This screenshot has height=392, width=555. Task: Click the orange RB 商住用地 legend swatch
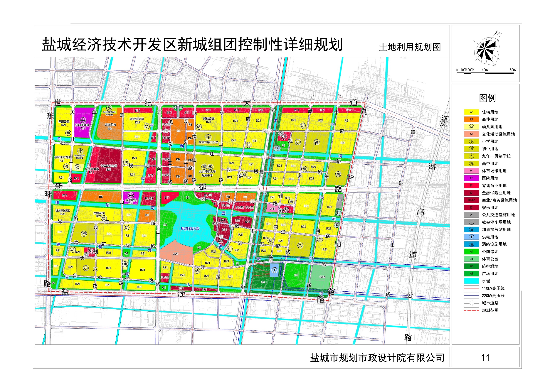(471, 119)
